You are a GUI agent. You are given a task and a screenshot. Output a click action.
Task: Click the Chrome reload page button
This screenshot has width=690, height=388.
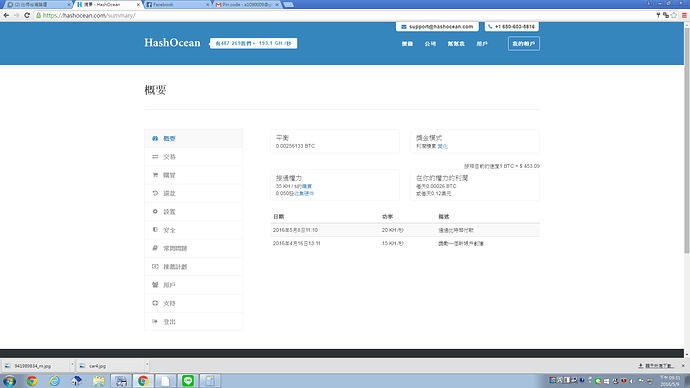coord(27,15)
